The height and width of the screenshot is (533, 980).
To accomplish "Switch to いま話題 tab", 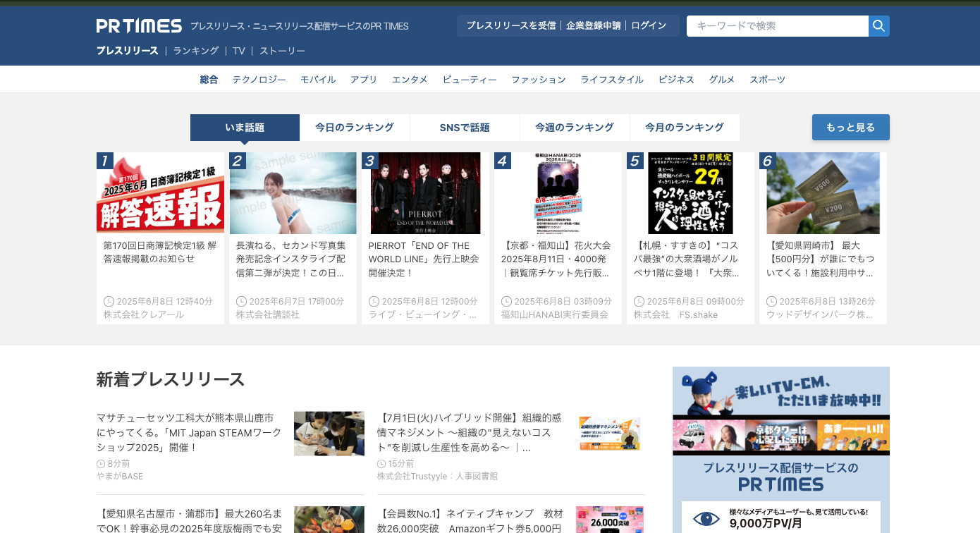I will pyautogui.click(x=245, y=128).
